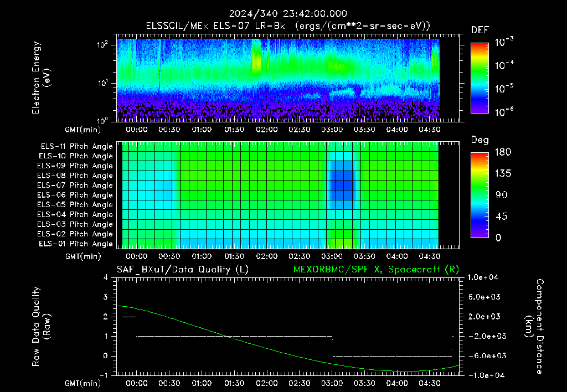Click the 'Component Distance (km)' axis label
Image resolution: width=567 pixels, height=392 pixels.
(534, 327)
